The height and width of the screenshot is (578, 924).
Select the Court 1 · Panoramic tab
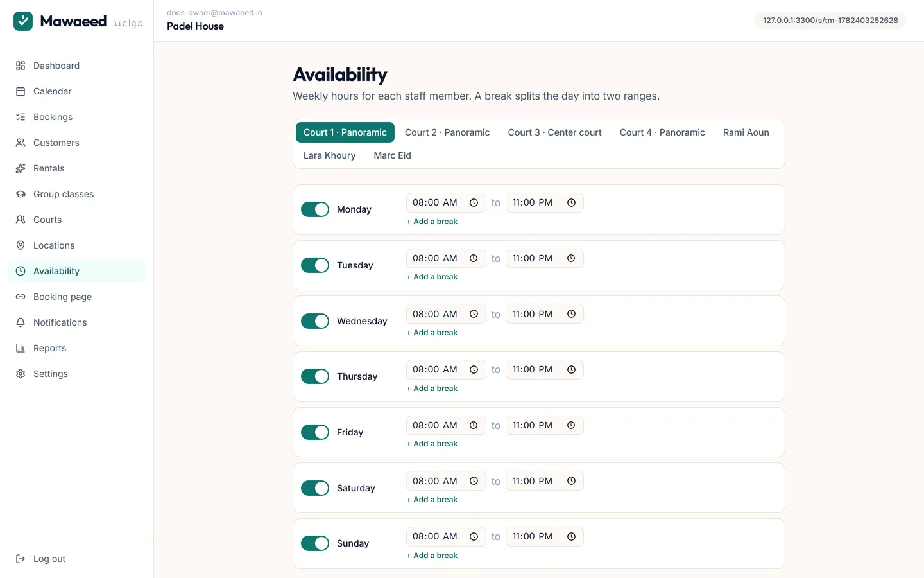pyautogui.click(x=345, y=132)
